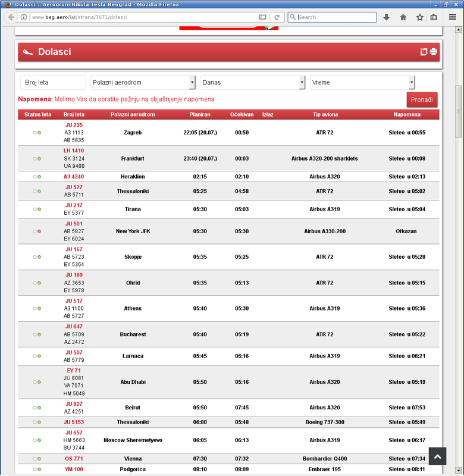Click the Pronađi search button
464x476 pixels.
tap(422, 99)
